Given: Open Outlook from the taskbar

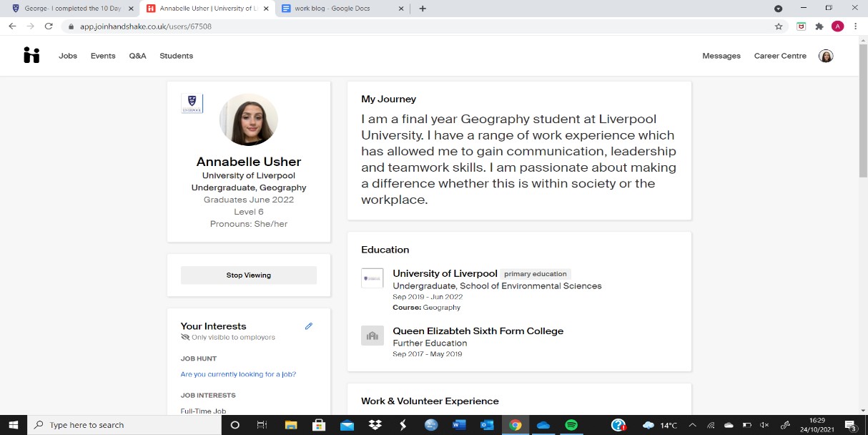Looking at the screenshot, I should pos(487,425).
